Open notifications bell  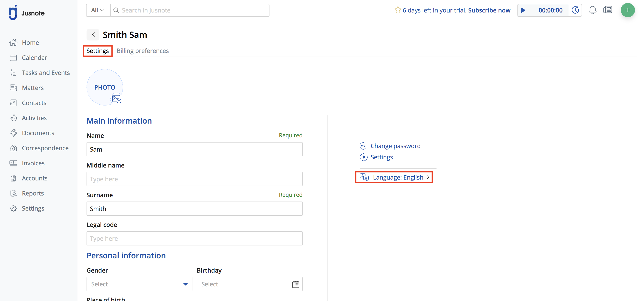click(592, 10)
